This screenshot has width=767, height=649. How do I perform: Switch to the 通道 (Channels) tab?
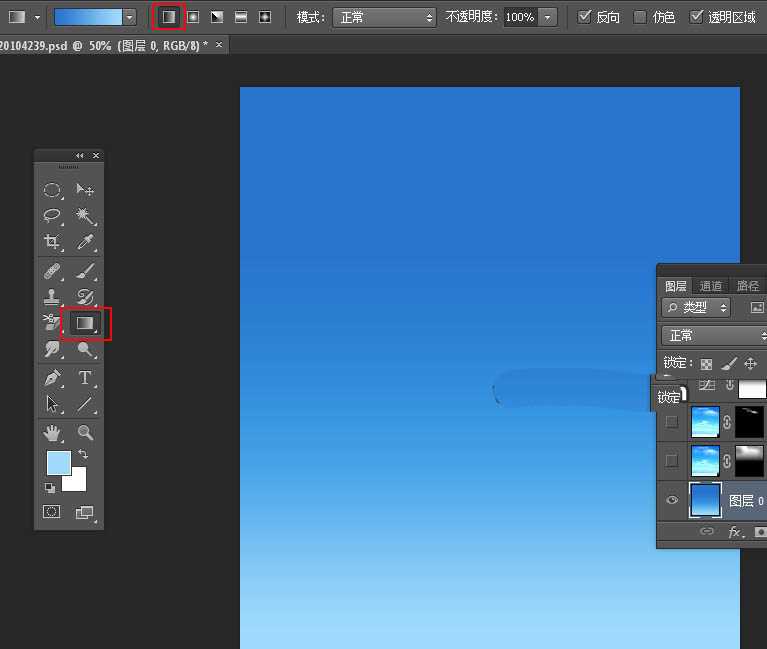point(711,286)
